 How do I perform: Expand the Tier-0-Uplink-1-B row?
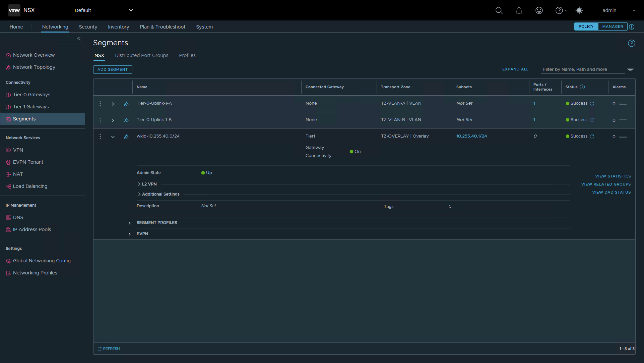113,120
